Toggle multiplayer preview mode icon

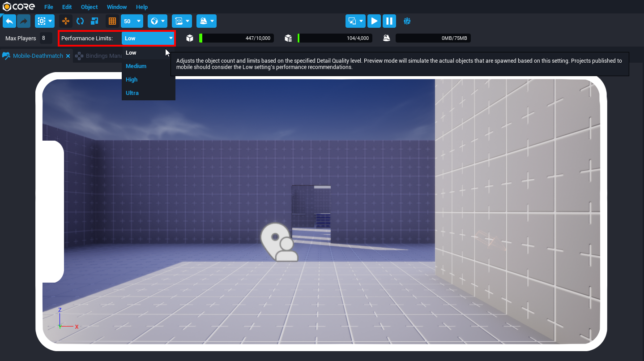(407, 21)
